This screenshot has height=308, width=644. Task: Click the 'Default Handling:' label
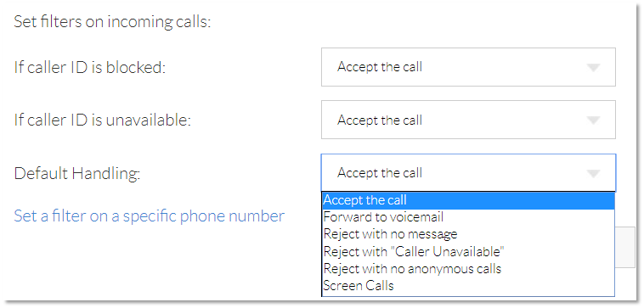(77, 174)
